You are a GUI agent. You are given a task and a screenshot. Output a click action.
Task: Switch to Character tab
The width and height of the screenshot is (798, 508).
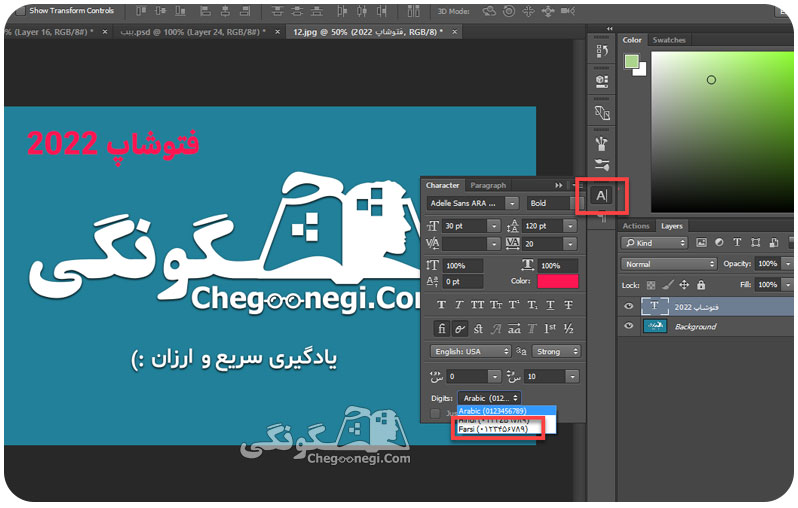(x=442, y=185)
